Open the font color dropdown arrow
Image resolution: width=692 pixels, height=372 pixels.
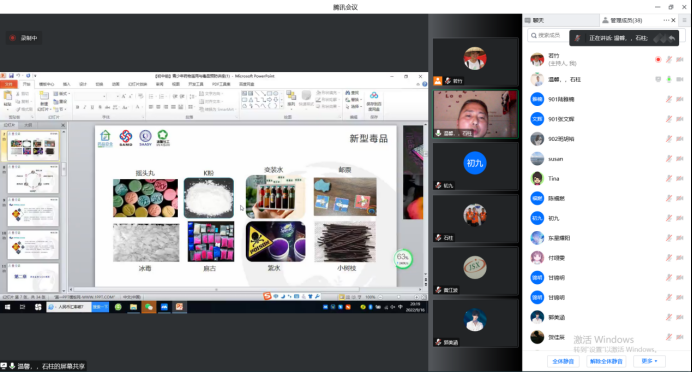point(142,107)
